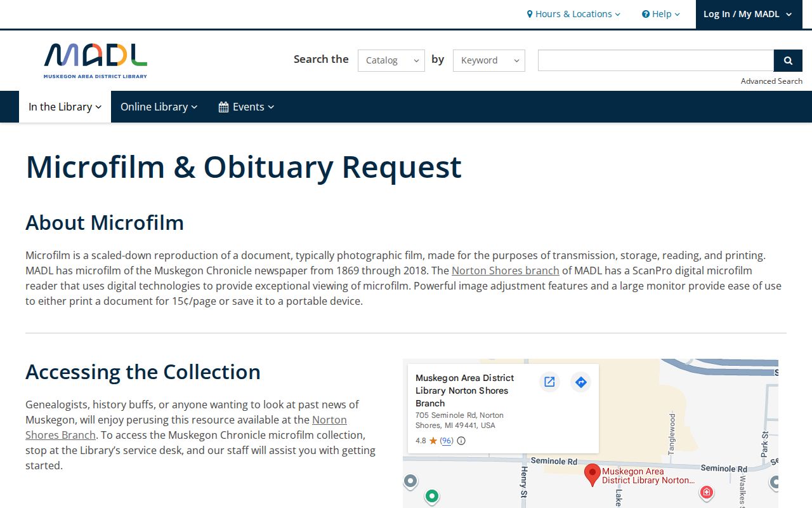Select the red library pin on map
Image resolution: width=812 pixels, height=508 pixels.
coord(593,475)
